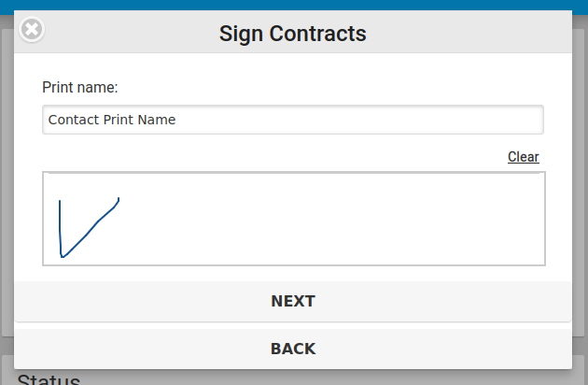The width and height of the screenshot is (588, 385).
Task: Click the gray page background left of dialog
Action: click(6, 187)
